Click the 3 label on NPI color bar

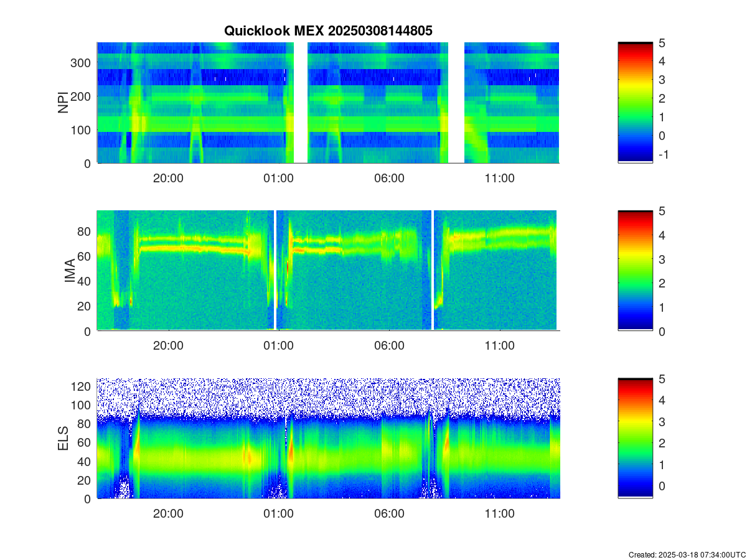662,80
